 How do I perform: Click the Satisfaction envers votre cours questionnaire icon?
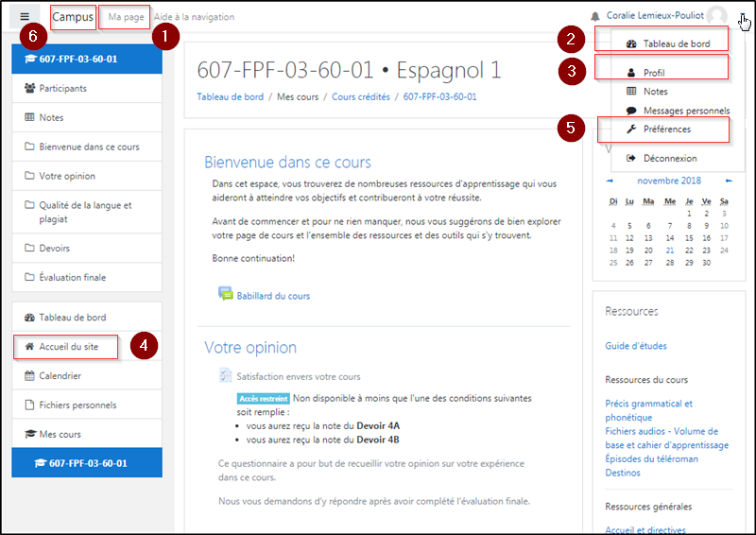click(226, 375)
